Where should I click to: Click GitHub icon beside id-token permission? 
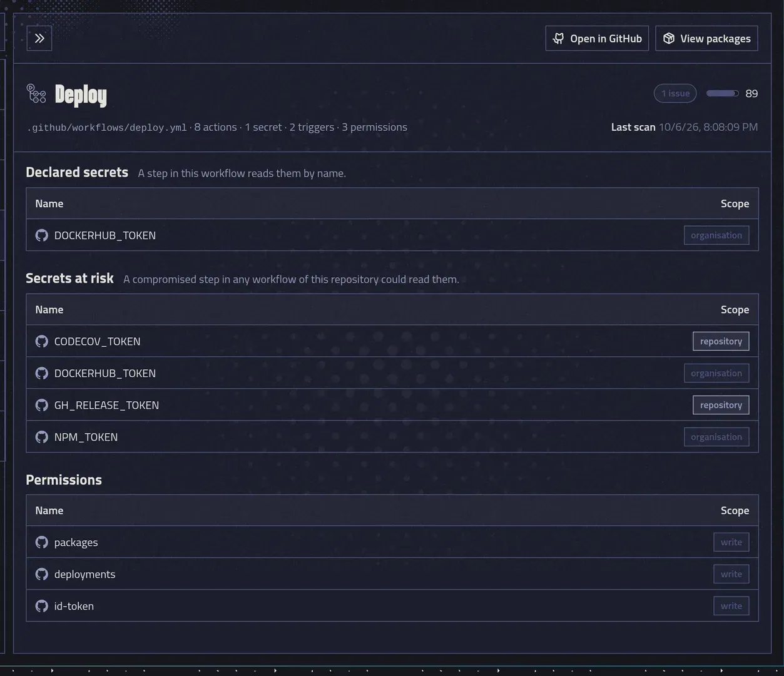42,606
